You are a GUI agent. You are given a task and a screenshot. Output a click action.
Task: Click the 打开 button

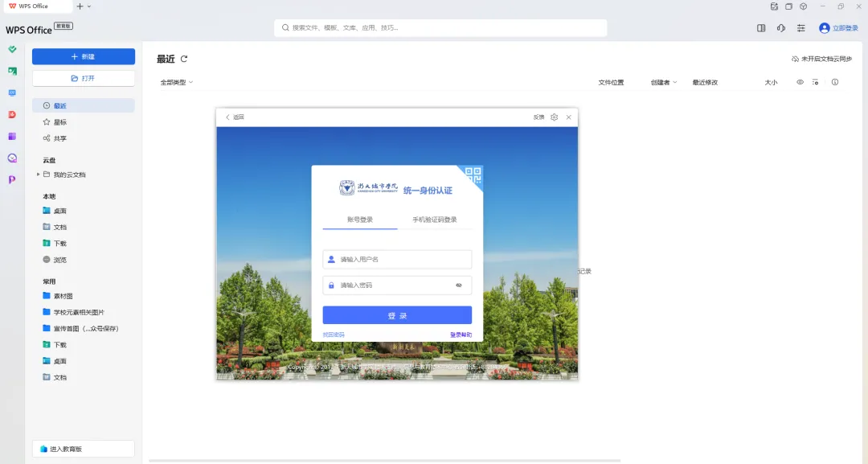(84, 78)
